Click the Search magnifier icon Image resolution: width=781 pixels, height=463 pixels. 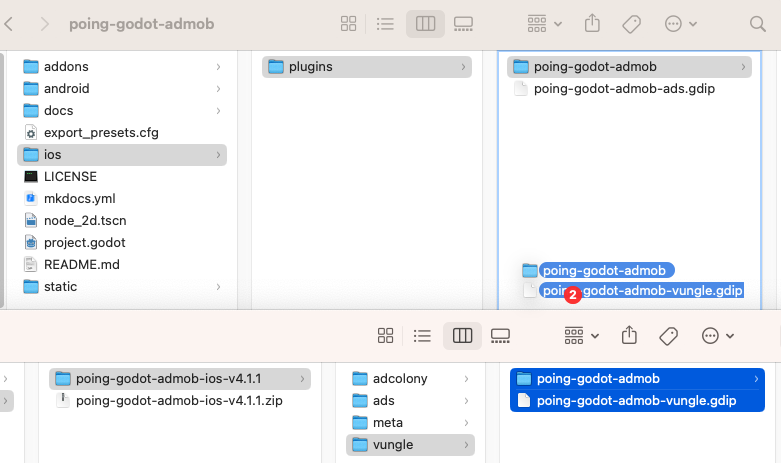758,23
